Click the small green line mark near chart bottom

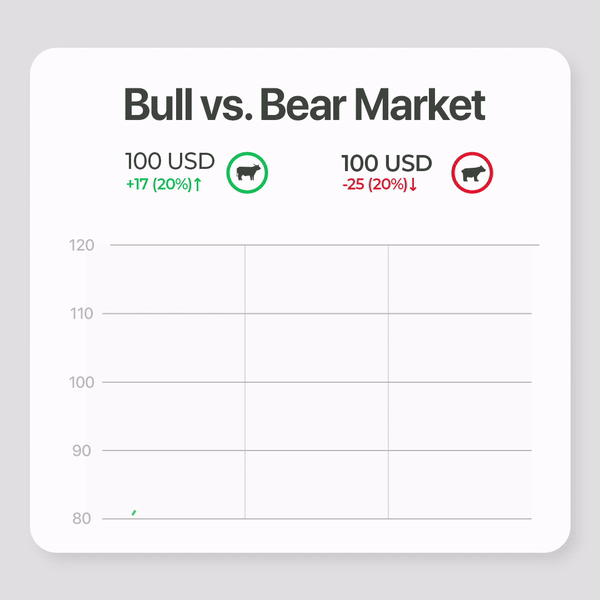[x=134, y=512]
